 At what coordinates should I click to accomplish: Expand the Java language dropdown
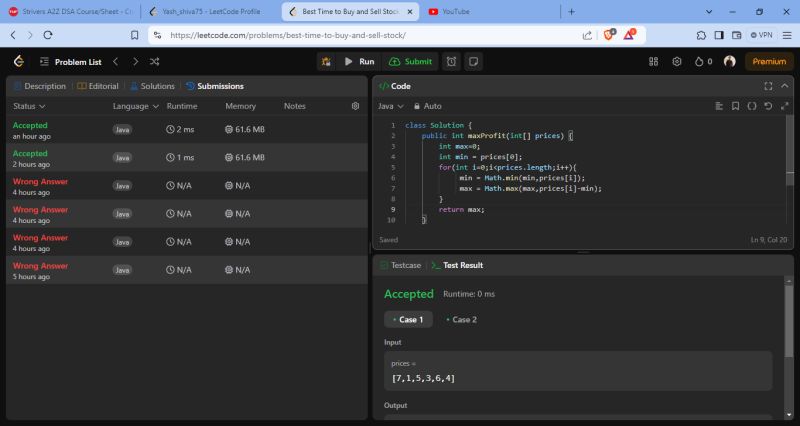[390, 105]
